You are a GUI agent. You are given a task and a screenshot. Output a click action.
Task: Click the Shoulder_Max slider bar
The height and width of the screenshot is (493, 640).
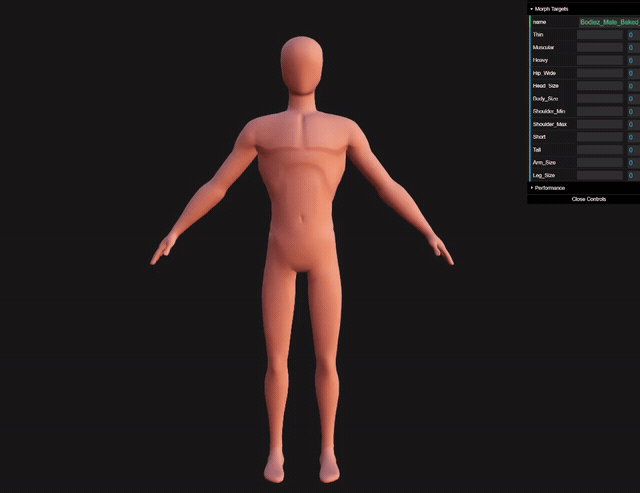[600, 124]
